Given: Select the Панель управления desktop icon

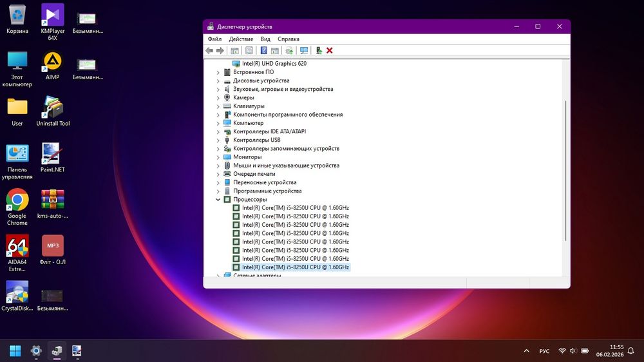Looking at the screenshot, I should click(x=17, y=162).
